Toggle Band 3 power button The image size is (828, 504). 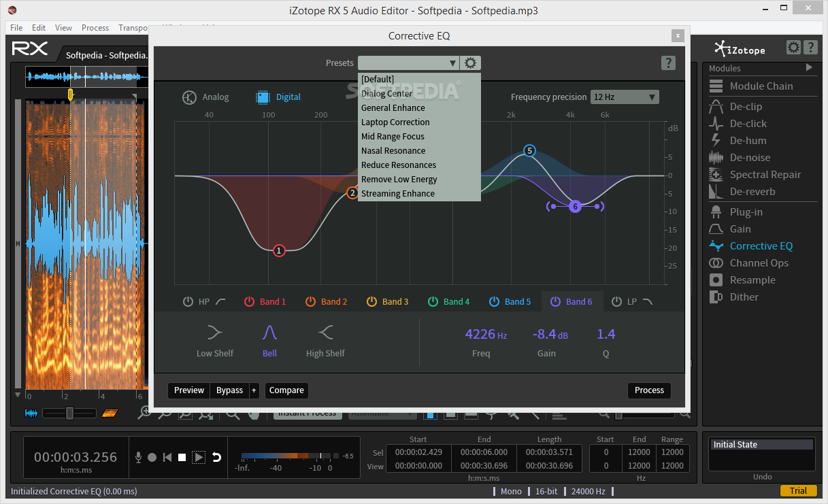point(371,301)
